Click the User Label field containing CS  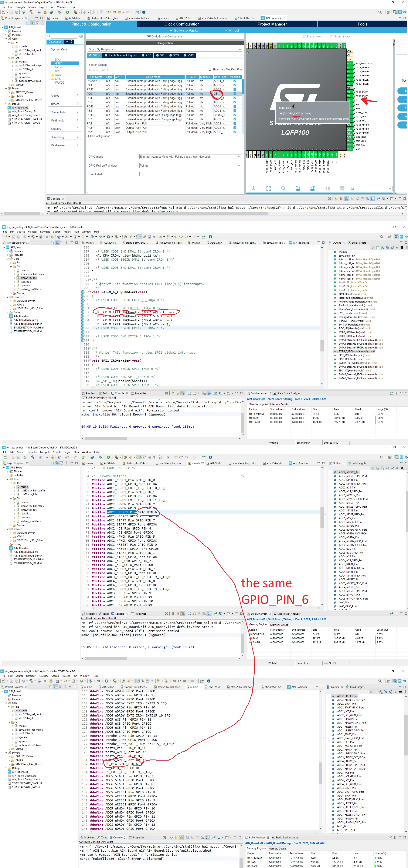tap(190, 174)
